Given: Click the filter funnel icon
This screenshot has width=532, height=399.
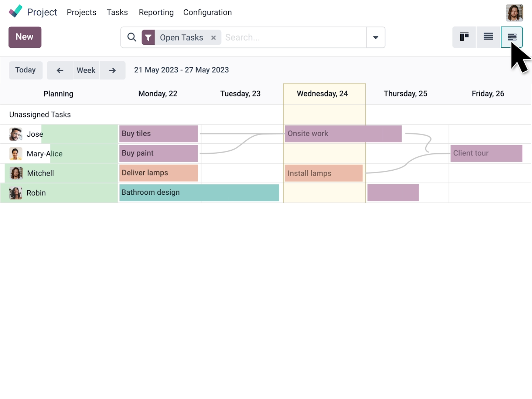Looking at the screenshot, I should 148,37.
